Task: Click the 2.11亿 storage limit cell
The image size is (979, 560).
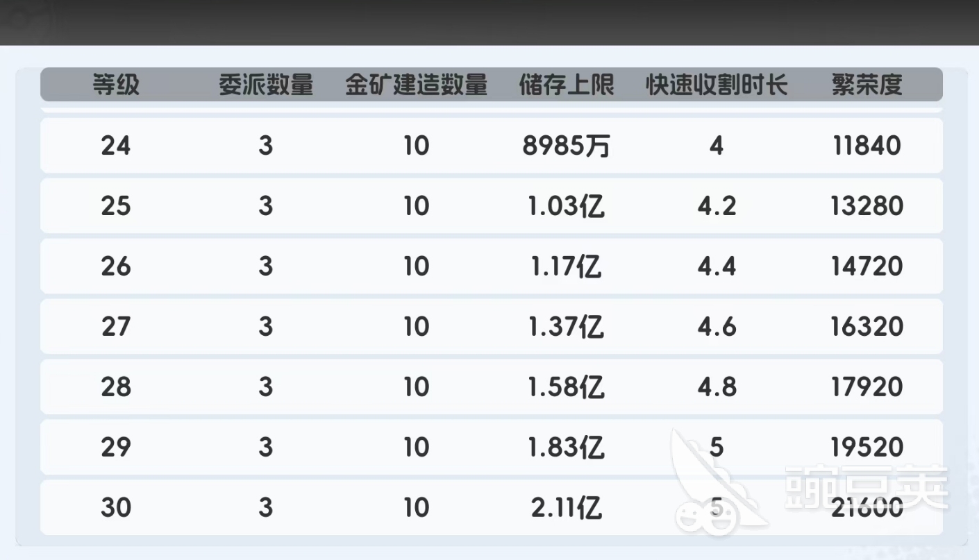Action: (x=567, y=508)
